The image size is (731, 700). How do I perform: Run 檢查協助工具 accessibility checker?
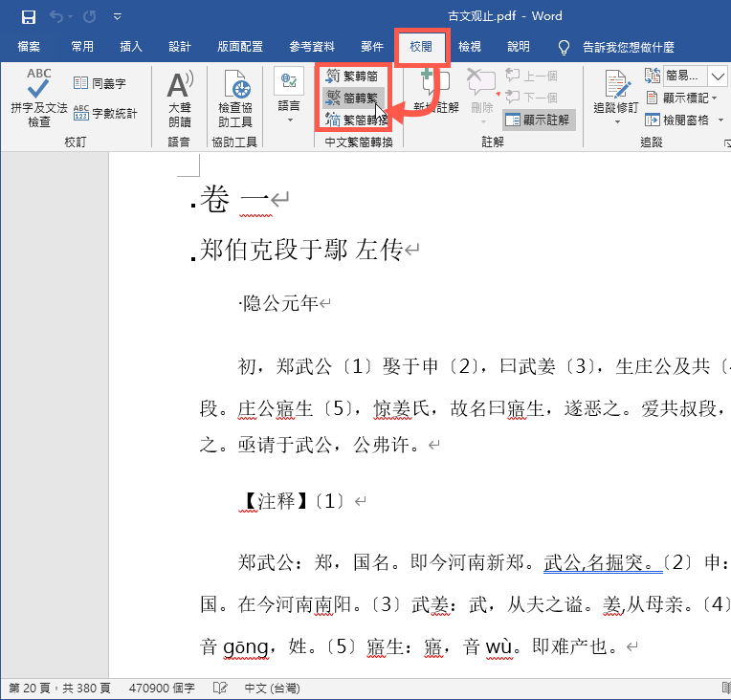click(x=235, y=98)
